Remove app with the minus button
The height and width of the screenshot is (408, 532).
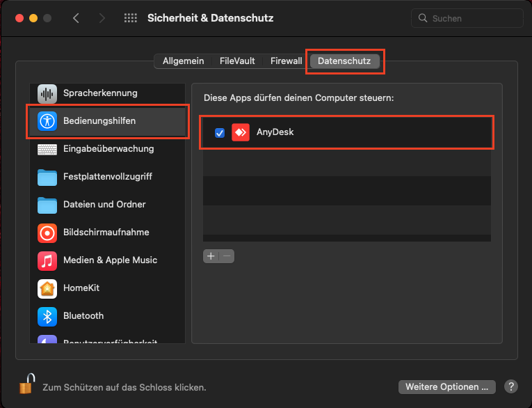point(227,256)
